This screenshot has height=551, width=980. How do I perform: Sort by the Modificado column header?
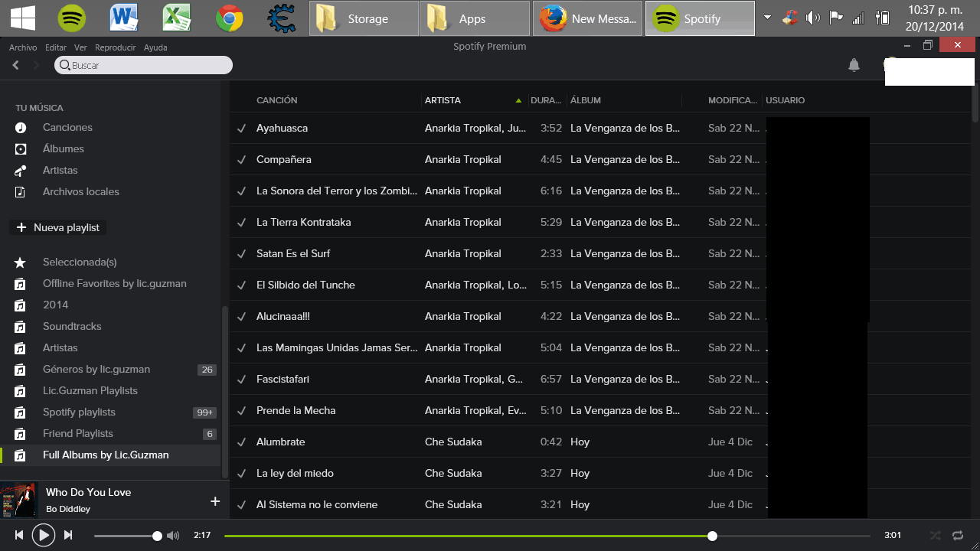pyautogui.click(x=733, y=100)
